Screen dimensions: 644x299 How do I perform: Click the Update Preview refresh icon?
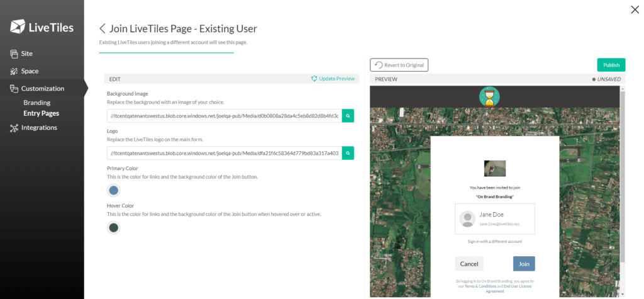[x=314, y=79]
